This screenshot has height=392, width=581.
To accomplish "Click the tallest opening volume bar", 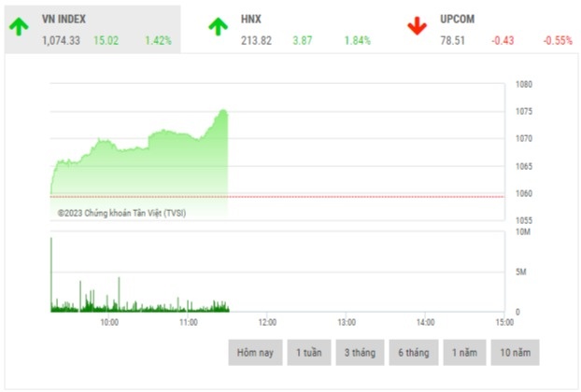I will pos(51,273).
